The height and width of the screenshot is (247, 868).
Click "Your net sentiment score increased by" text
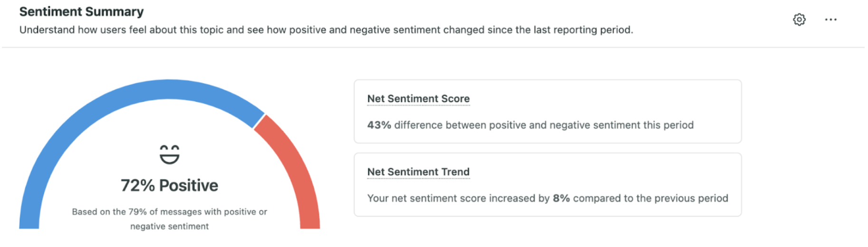(458, 199)
